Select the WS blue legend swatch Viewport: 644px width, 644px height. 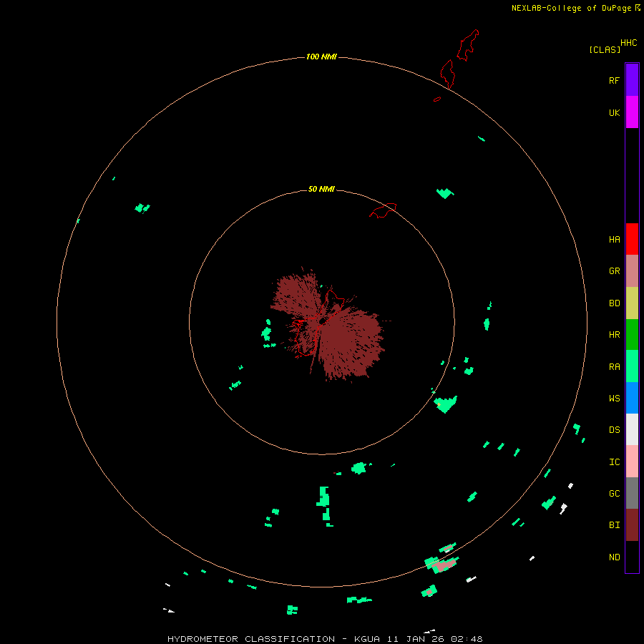(x=632, y=398)
